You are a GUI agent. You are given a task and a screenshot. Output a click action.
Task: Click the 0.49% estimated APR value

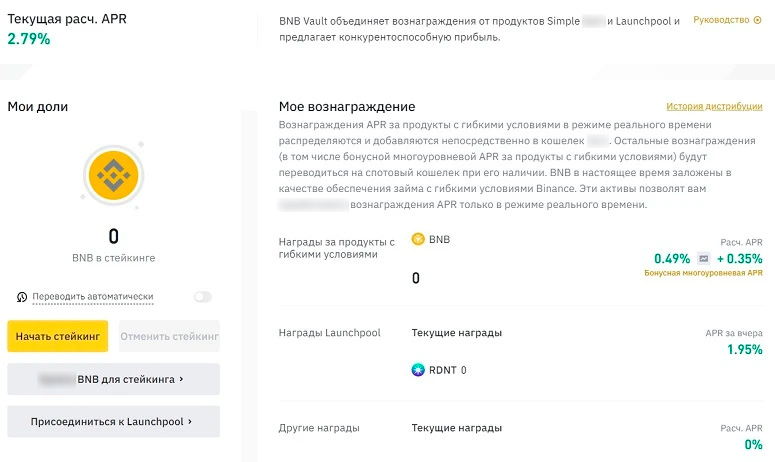point(672,258)
